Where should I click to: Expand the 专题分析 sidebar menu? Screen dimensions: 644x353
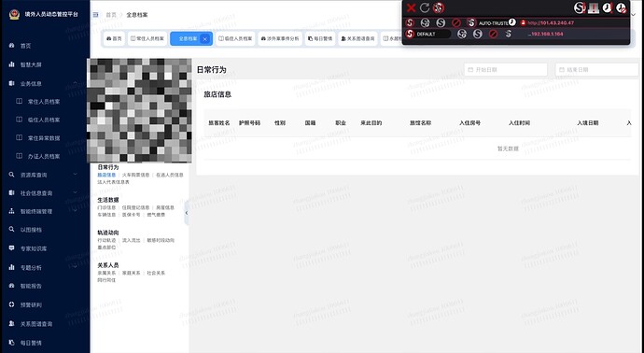tap(44, 267)
